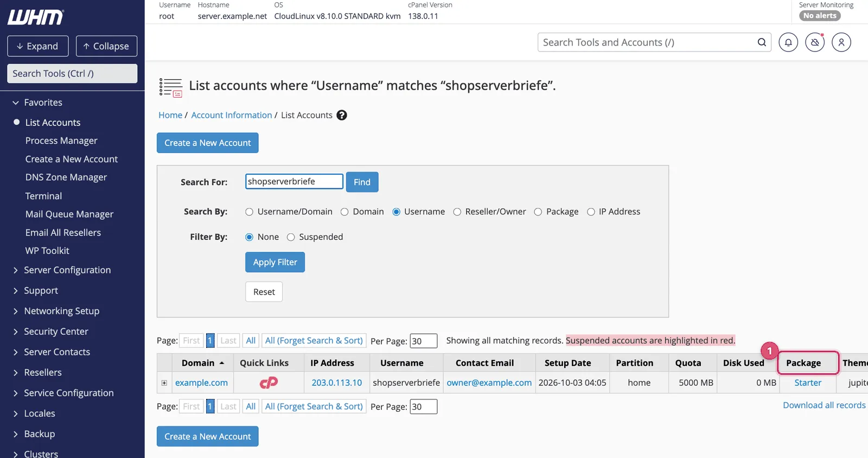Click the cPanel quick link icon
Screen dimensions: 868x458
click(269, 383)
